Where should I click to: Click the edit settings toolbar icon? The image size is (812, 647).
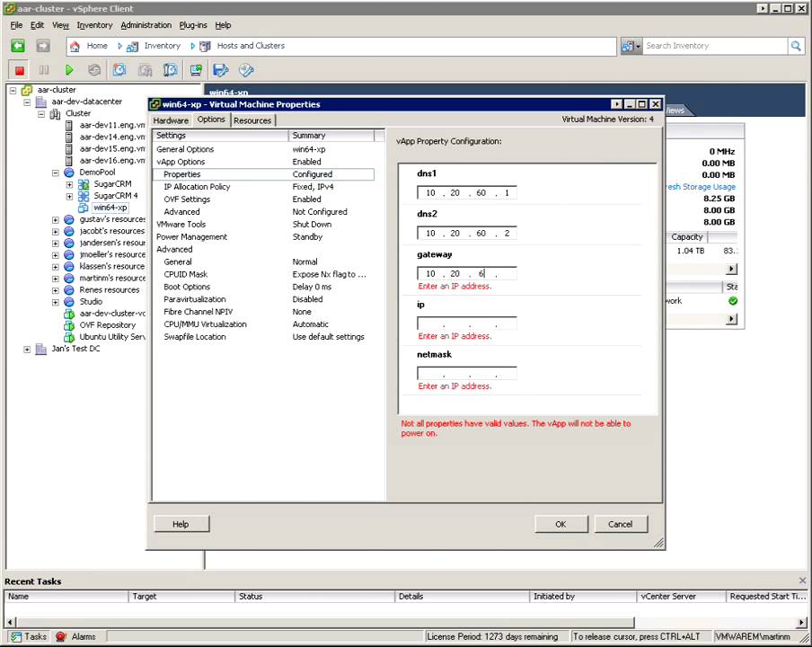pyautogui.click(x=246, y=70)
